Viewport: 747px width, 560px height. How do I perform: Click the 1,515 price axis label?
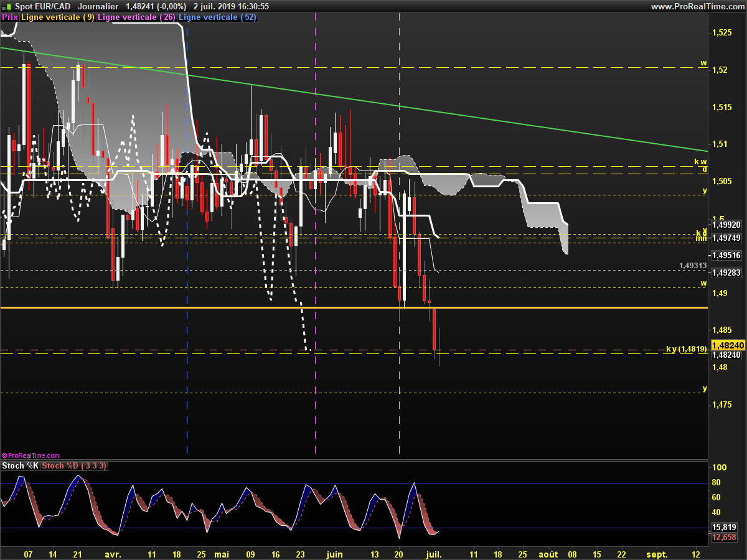722,107
